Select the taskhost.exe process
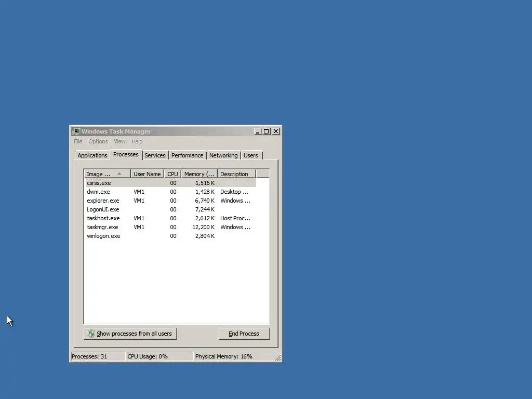This screenshot has height=399, width=532. (171, 218)
